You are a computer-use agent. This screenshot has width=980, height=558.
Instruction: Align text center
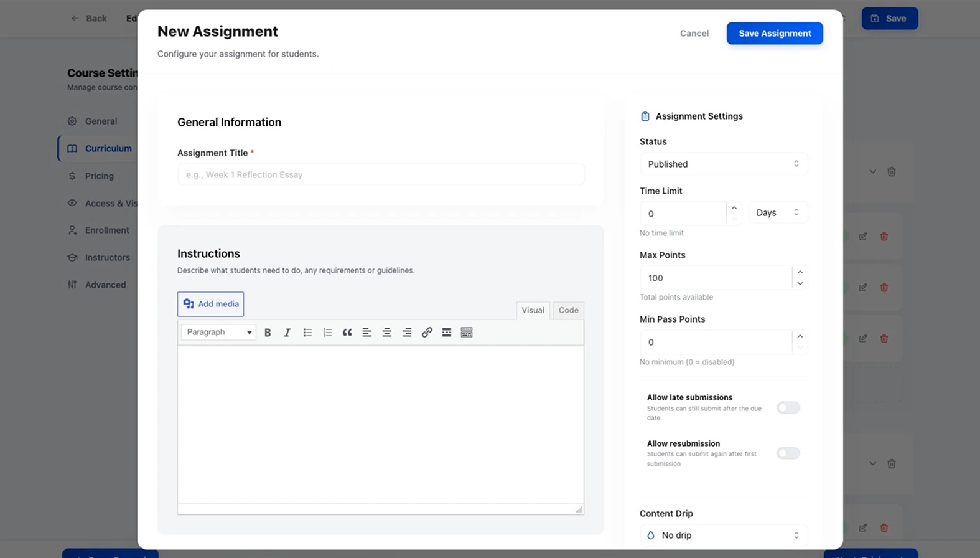[x=387, y=333]
